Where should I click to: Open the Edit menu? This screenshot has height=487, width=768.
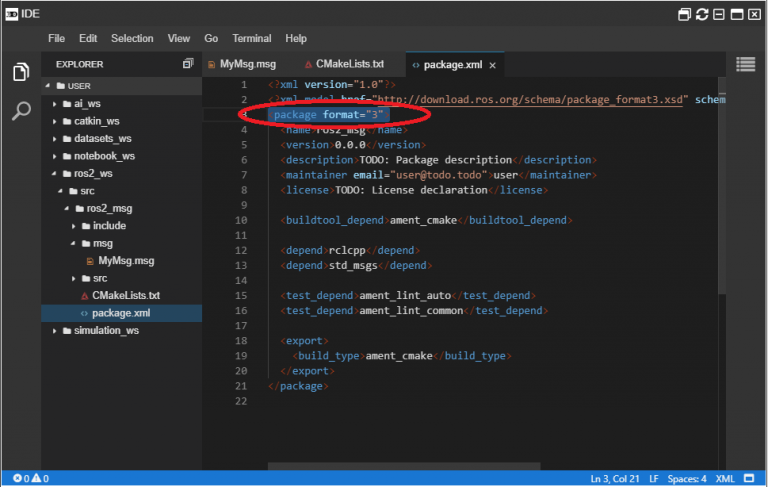88,38
